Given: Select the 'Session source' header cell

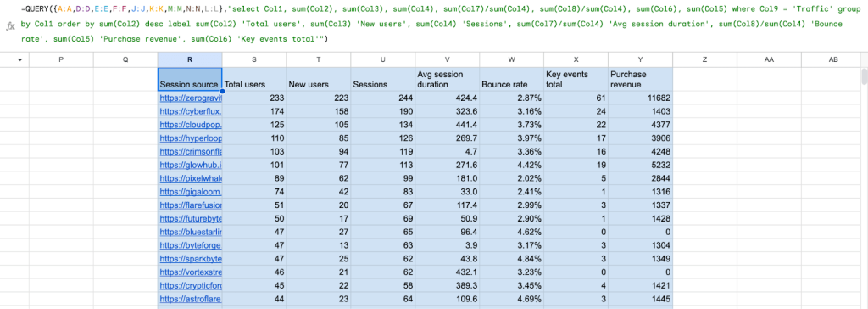Looking at the screenshot, I should pyautogui.click(x=190, y=79).
